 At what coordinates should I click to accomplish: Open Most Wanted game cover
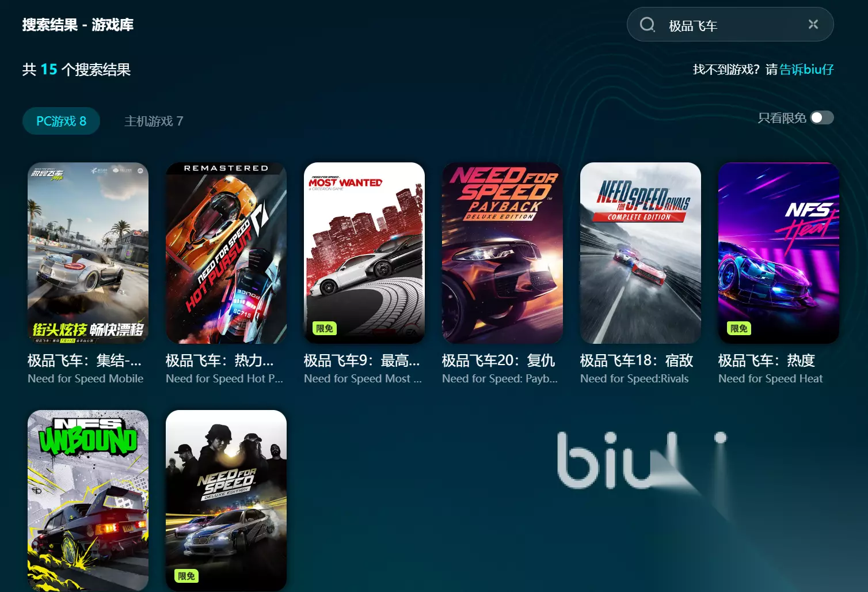[x=364, y=253]
